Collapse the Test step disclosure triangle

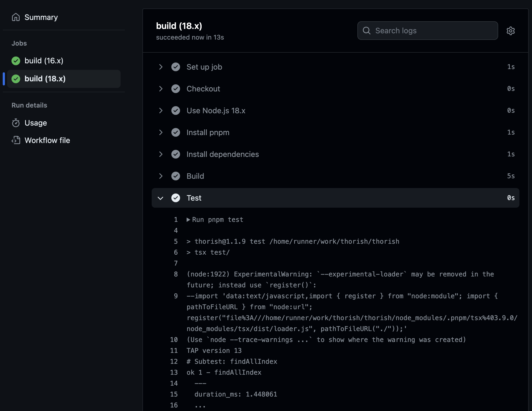(x=160, y=197)
